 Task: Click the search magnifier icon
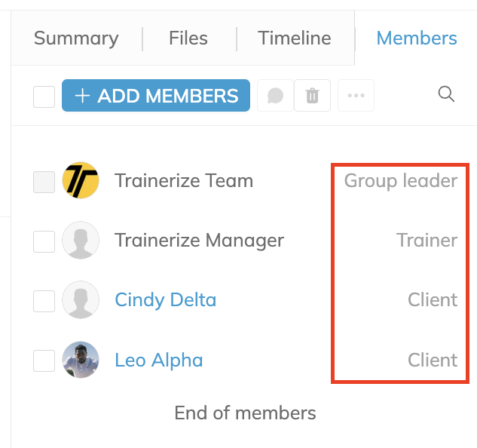pyautogui.click(x=446, y=94)
